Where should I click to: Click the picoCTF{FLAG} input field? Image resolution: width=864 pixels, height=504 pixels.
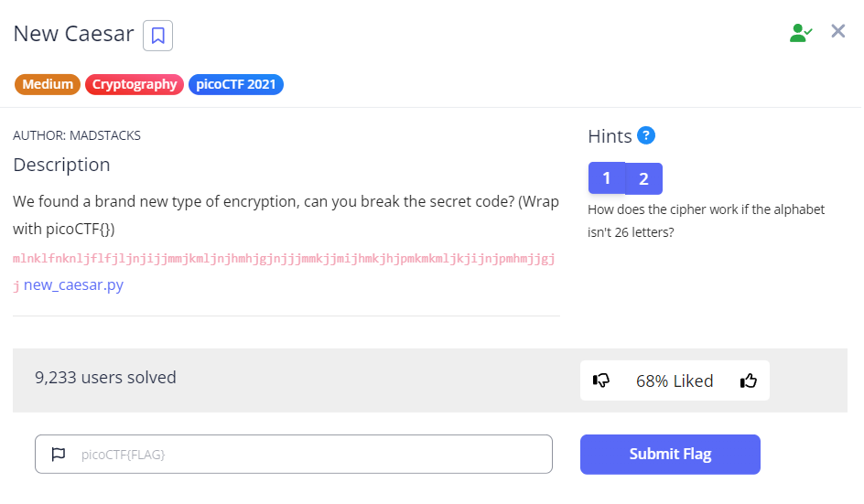pyautogui.click(x=302, y=454)
